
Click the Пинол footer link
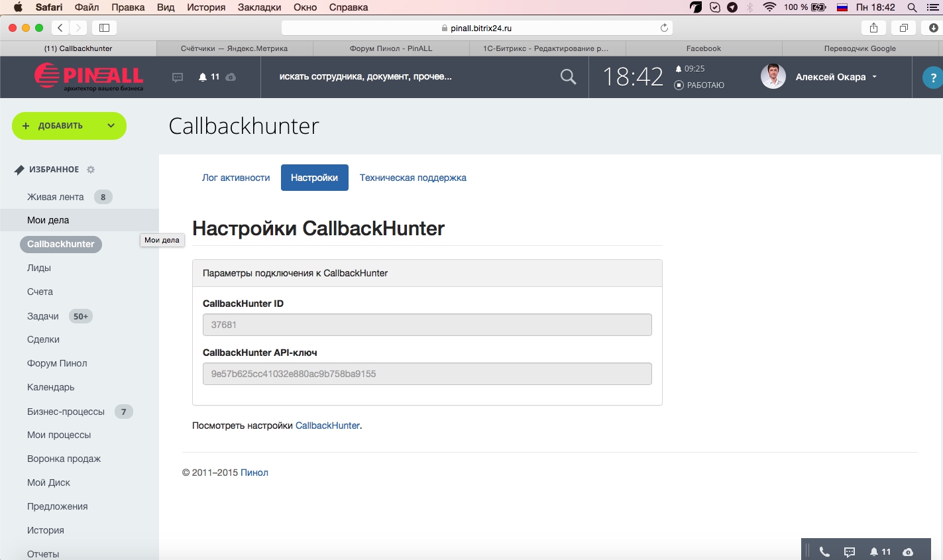pos(254,473)
